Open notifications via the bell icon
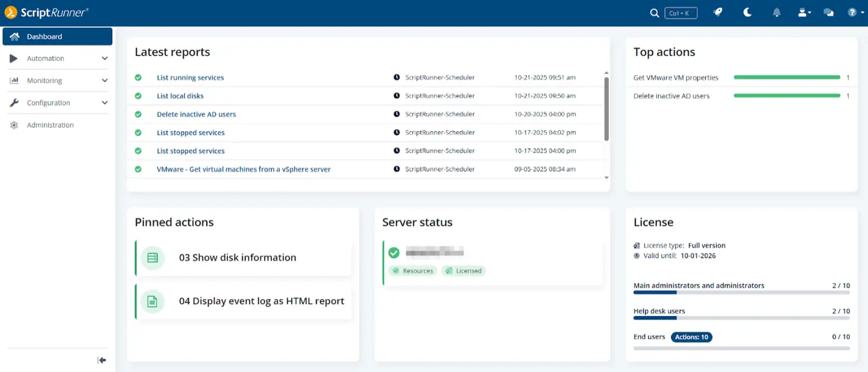 (x=776, y=12)
